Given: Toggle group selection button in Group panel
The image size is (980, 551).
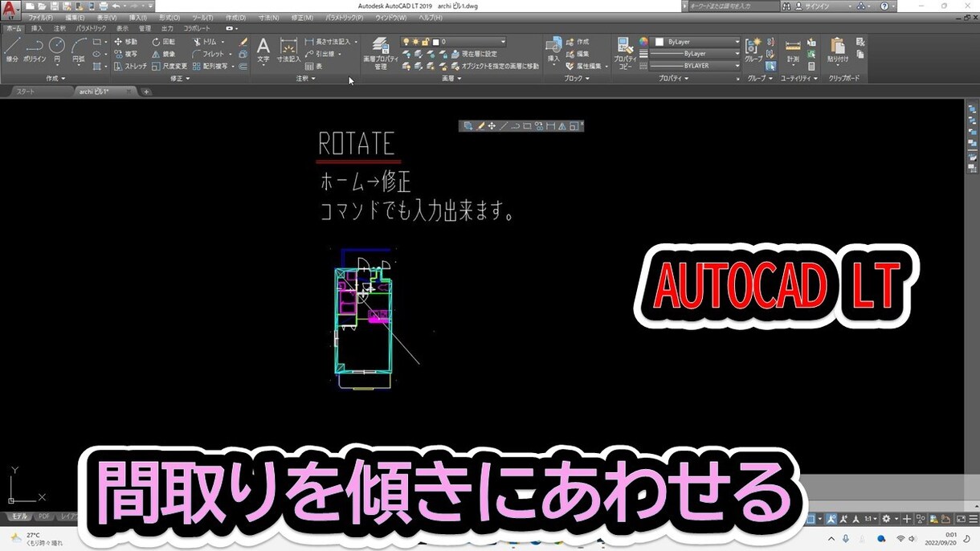Looking at the screenshot, I should tap(771, 66).
